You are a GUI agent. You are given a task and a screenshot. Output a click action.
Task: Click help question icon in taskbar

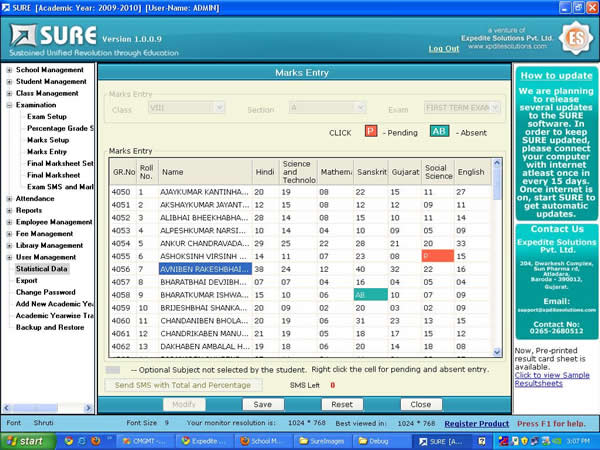(482, 441)
